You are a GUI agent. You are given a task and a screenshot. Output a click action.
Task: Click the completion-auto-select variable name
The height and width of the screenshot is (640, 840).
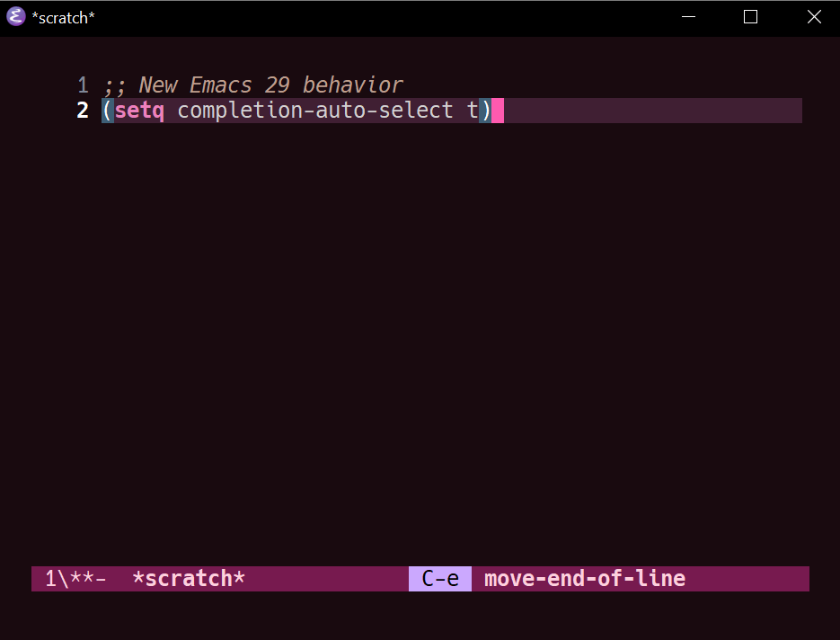click(x=315, y=111)
